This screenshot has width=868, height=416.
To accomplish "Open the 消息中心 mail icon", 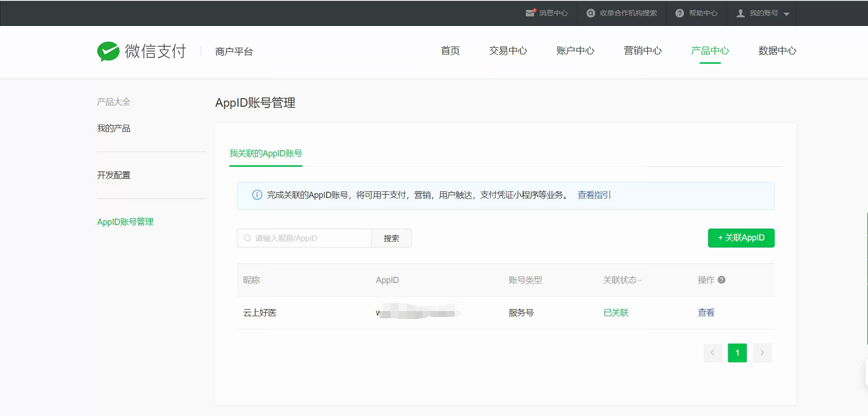I will pyautogui.click(x=530, y=13).
